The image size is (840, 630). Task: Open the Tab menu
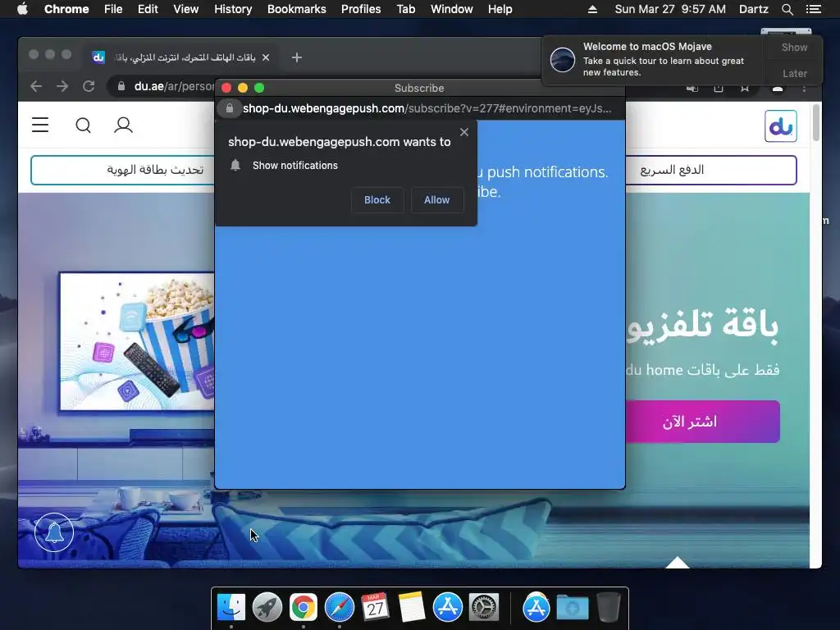pyautogui.click(x=406, y=9)
